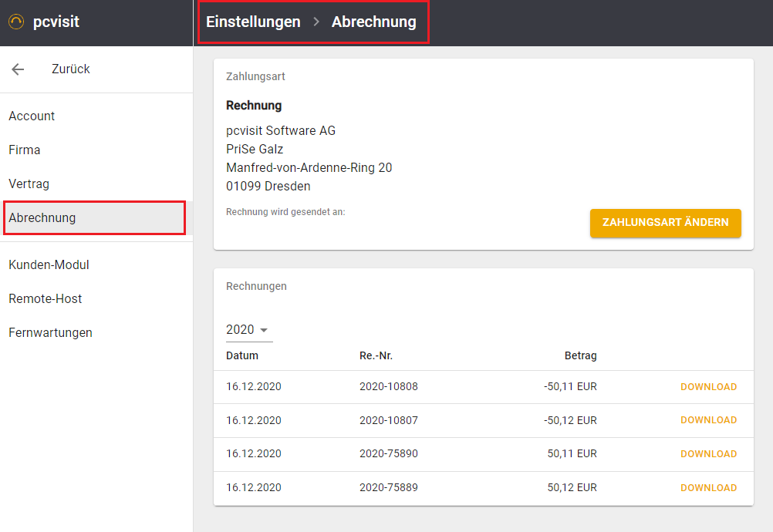Click the back arrow icon

click(18, 69)
